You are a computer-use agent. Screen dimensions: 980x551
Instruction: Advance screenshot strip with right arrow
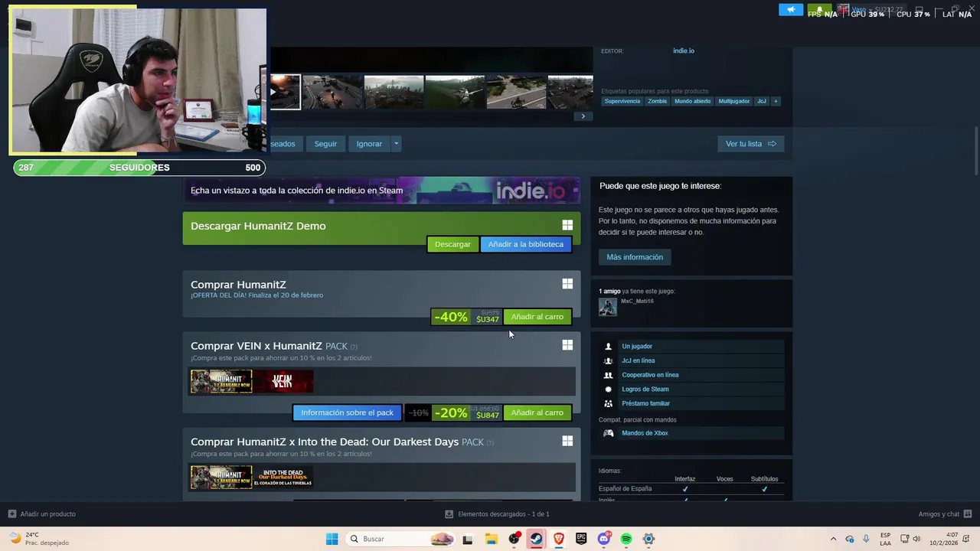pos(583,116)
